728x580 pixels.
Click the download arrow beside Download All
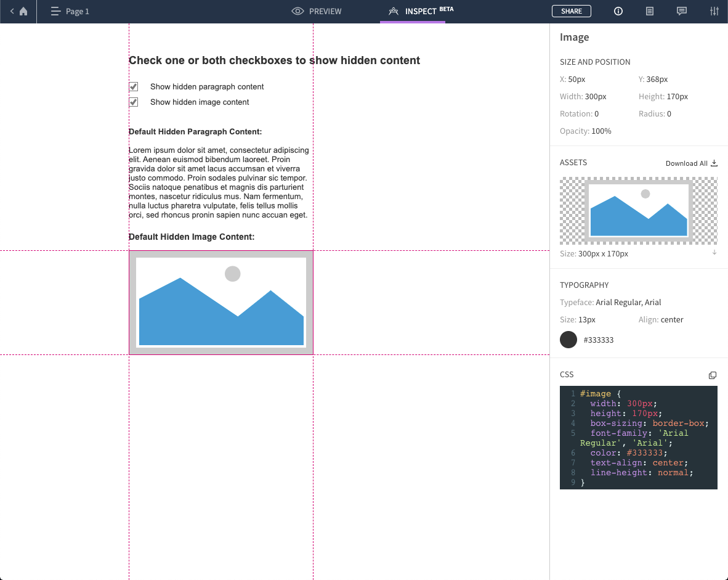[x=714, y=163]
